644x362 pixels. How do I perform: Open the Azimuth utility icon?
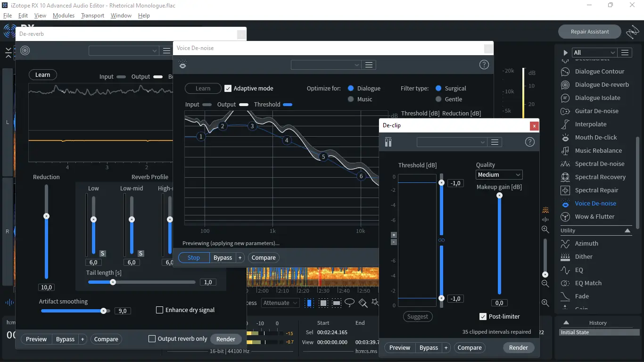[x=565, y=244]
